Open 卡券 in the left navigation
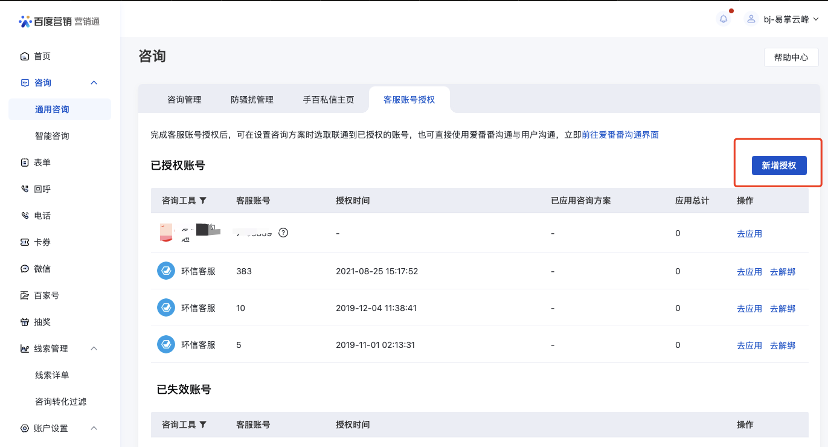The image size is (828, 448). tap(41, 242)
